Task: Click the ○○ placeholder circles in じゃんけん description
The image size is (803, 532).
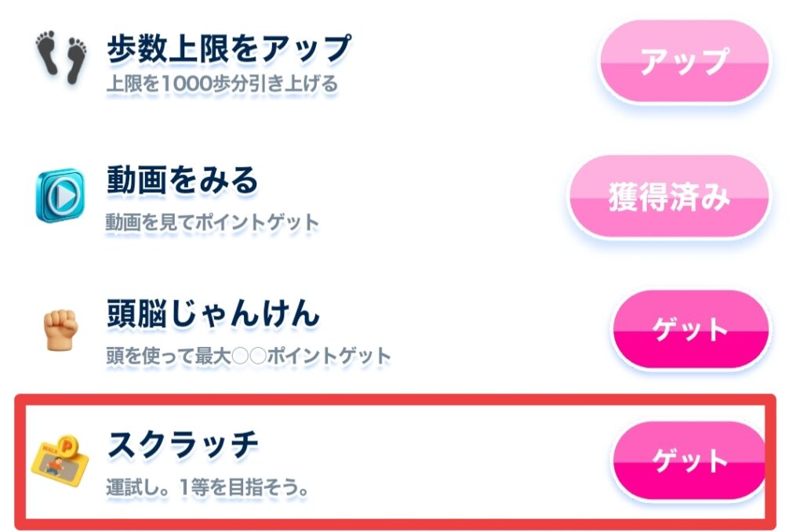Action: (x=247, y=356)
